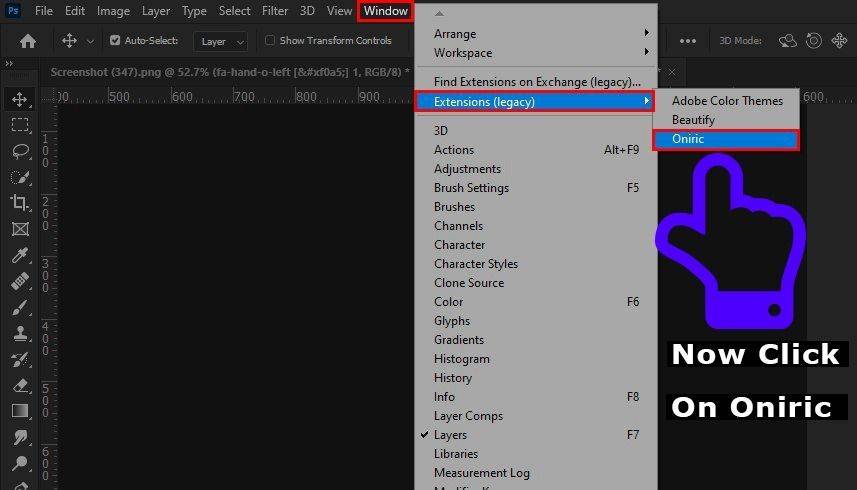
Task: Open the Character Styles panel
Action: point(536,264)
